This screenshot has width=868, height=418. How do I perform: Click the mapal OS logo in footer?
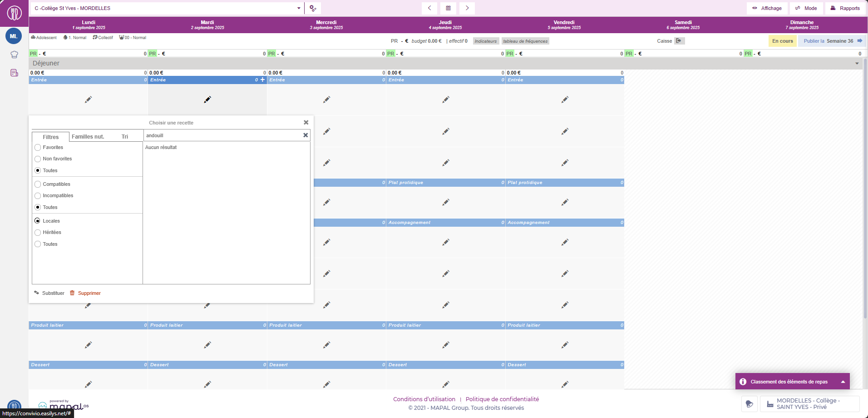click(x=64, y=405)
